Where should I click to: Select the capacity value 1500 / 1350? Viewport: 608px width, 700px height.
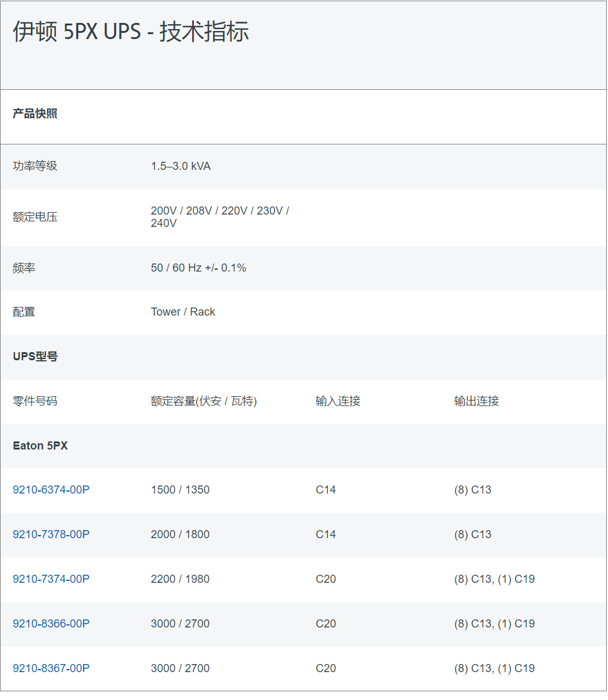pos(180,490)
